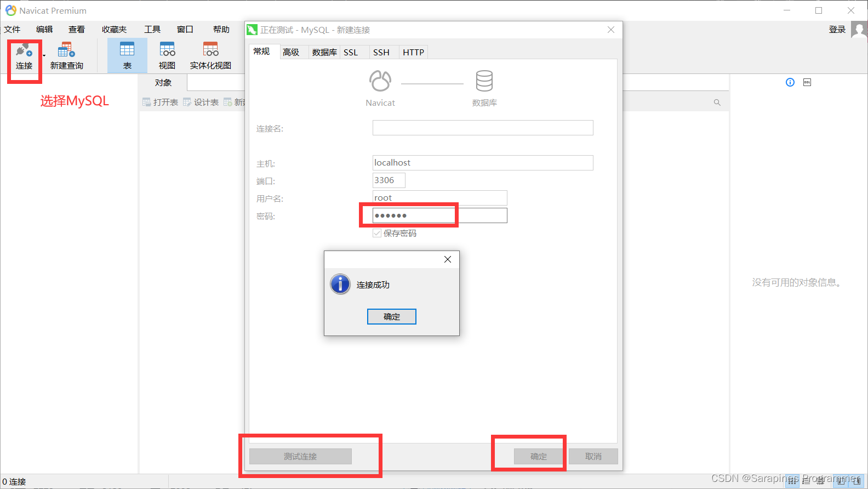Screen dimensions: 868x489
Task: Switch to the 数据库 tab
Action: pyautogui.click(x=324, y=52)
